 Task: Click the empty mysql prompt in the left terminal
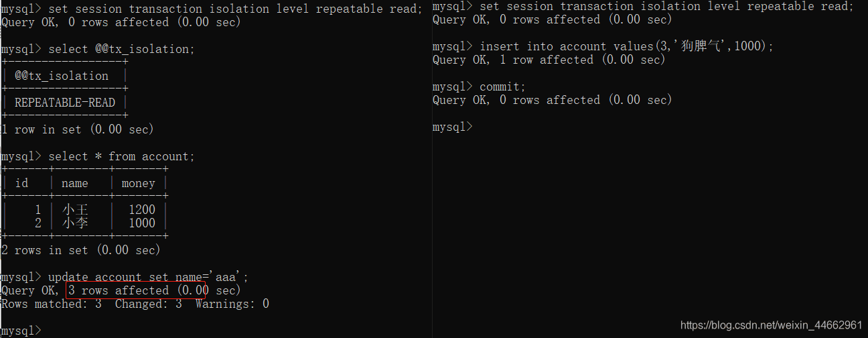click(x=21, y=331)
